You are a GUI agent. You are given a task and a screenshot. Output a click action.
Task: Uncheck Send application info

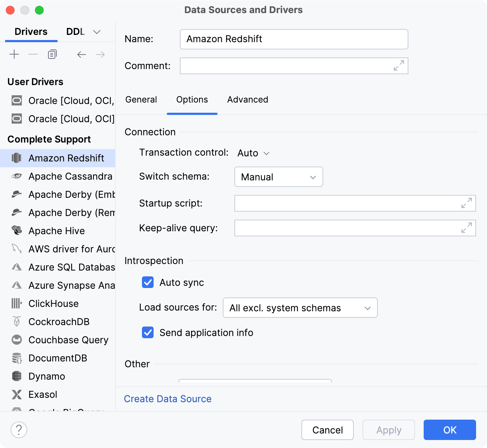pyautogui.click(x=147, y=332)
